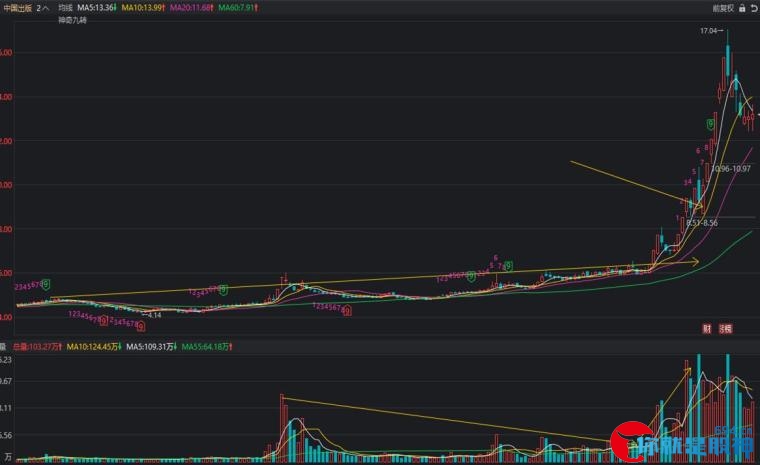Click the MA10:13.99 moving average label
Viewport: 760px width, 465px height.
(143, 8)
